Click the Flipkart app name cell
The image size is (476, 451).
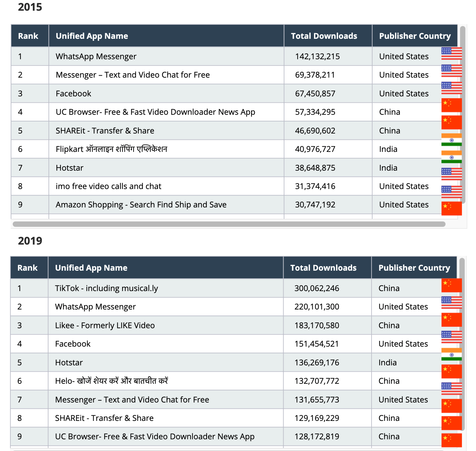click(111, 149)
